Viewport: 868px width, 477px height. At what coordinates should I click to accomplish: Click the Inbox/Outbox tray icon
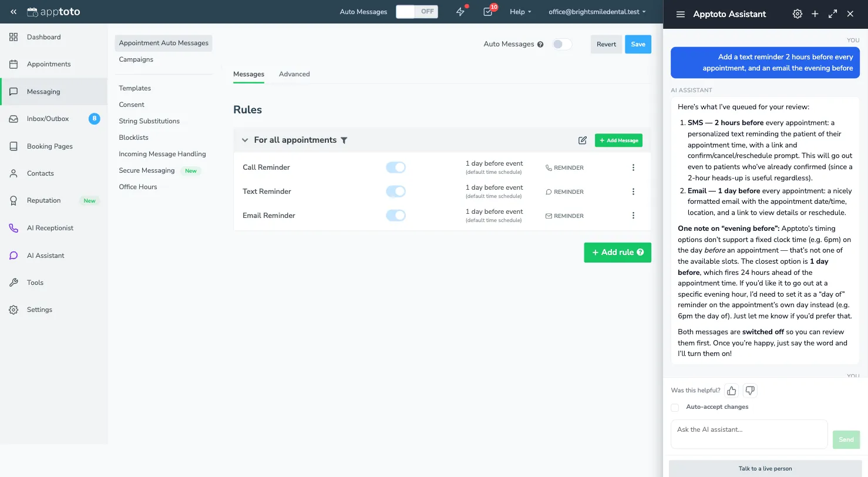click(14, 119)
